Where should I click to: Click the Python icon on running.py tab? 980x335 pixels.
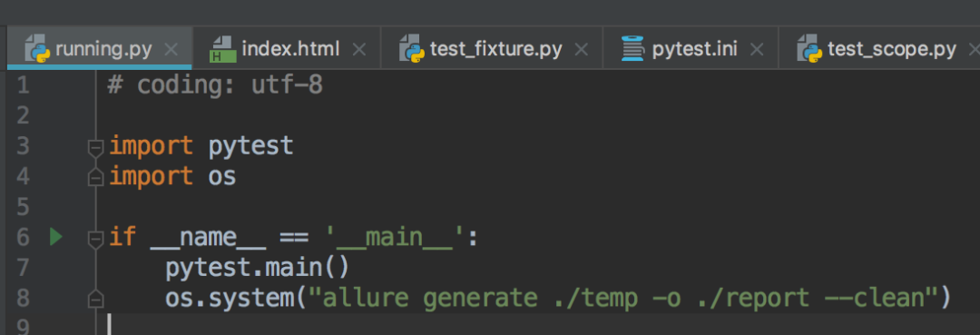[x=37, y=49]
